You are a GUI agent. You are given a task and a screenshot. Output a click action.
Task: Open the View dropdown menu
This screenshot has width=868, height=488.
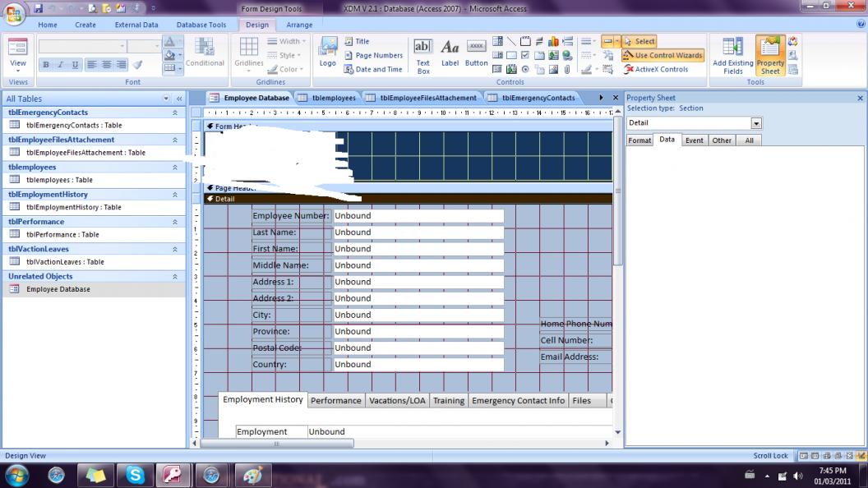18,69
